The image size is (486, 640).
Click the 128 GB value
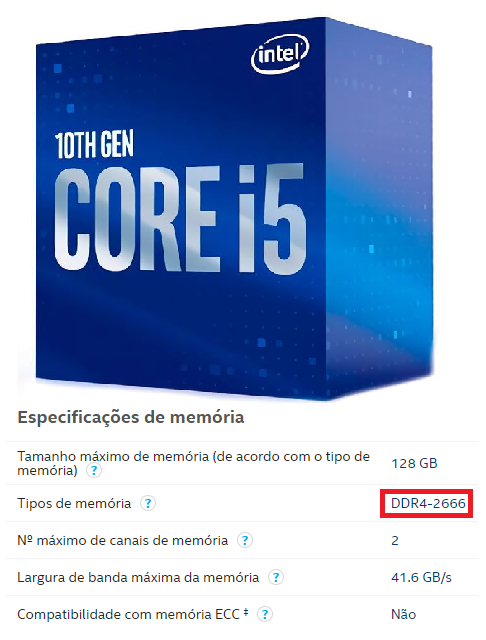point(414,464)
